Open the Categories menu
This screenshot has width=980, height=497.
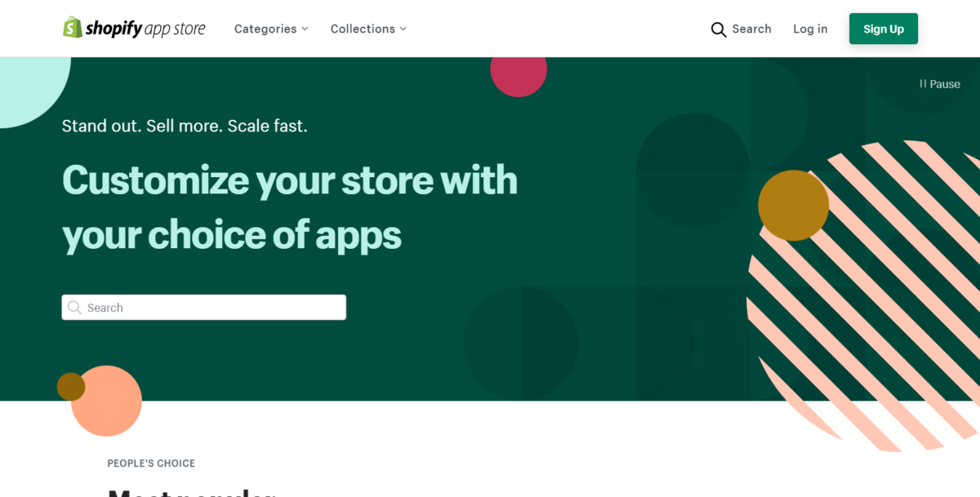tap(265, 29)
